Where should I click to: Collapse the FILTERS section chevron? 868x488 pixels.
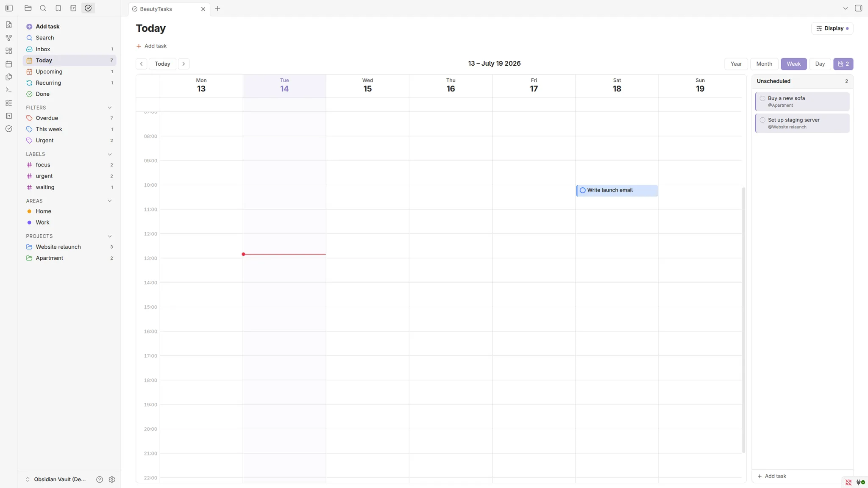(x=110, y=108)
